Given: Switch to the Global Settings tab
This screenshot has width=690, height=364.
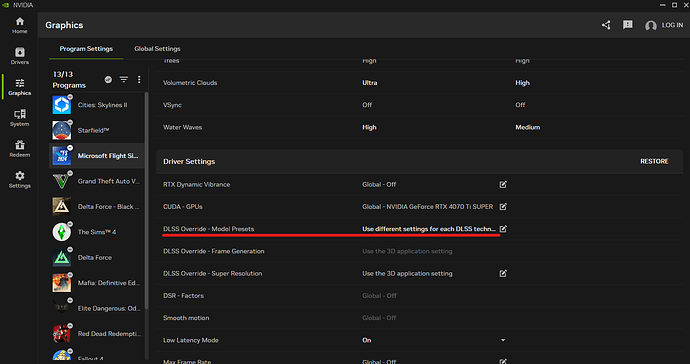Looking at the screenshot, I should (157, 49).
